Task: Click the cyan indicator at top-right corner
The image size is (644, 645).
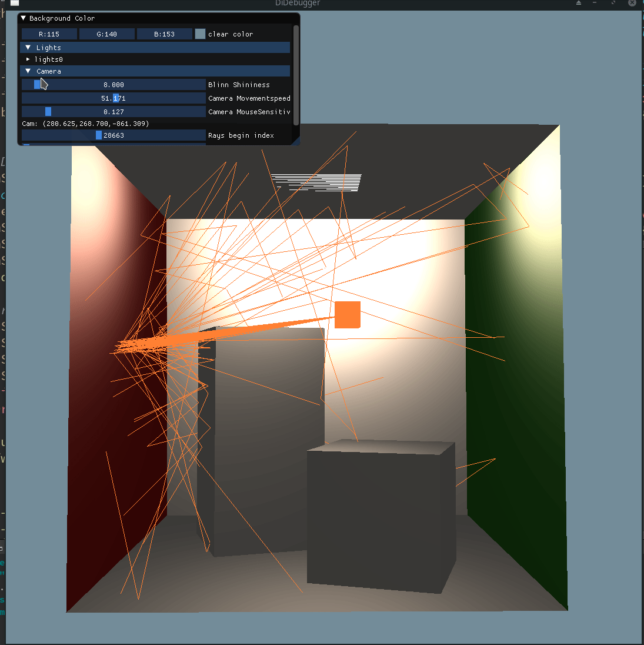Action: pyautogui.click(x=642, y=2)
